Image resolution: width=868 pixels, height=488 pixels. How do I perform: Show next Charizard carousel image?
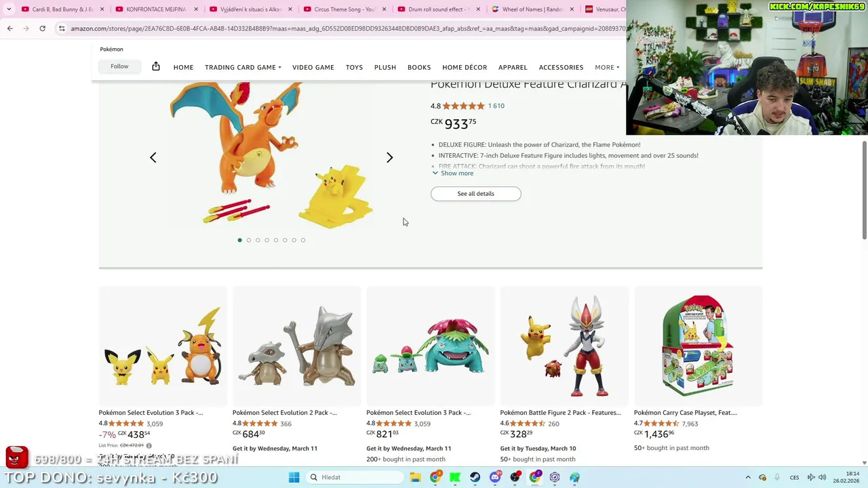pos(389,157)
